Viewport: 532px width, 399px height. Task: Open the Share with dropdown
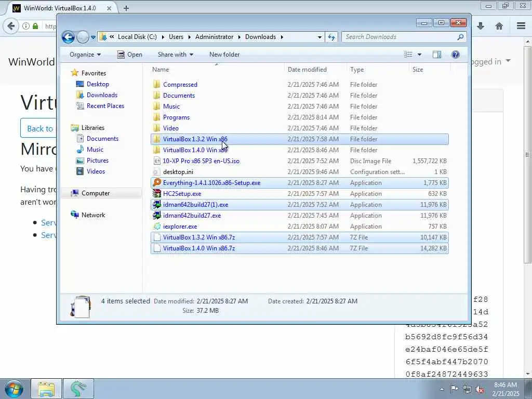[x=176, y=55]
